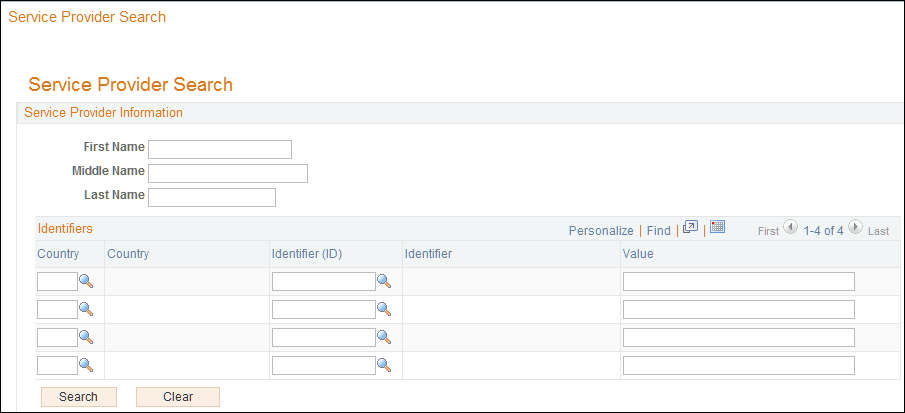Click the '1-4 of 4' row count text

[823, 231]
